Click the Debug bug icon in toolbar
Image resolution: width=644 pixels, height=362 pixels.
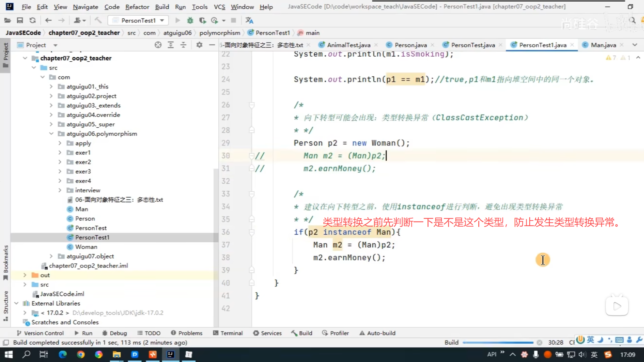pyautogui.click(x=190, y=20)
